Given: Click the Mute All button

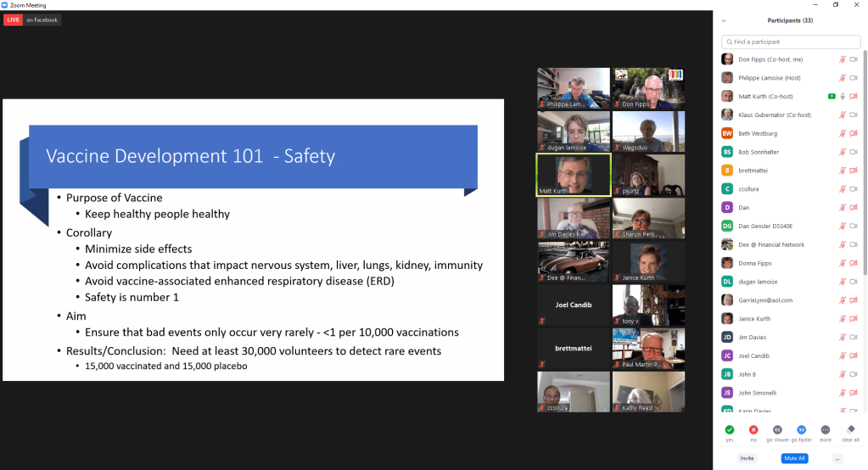Looking at the screenshot, I should 794,458.
